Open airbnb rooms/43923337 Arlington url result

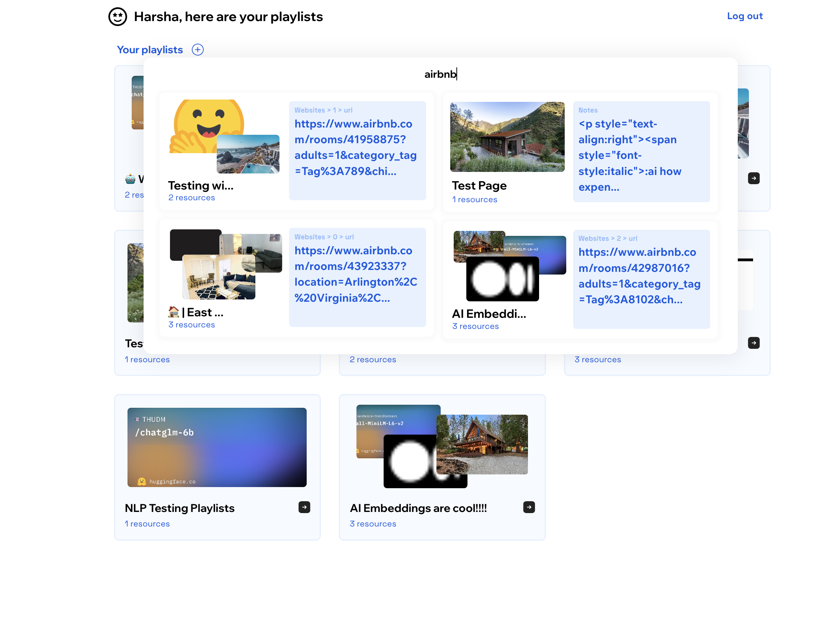click(x=355, y=274)
